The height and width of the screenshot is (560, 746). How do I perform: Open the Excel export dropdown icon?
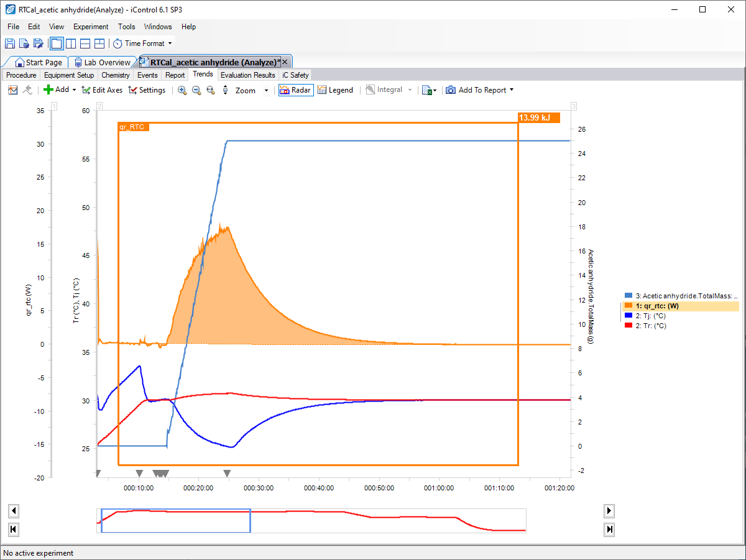pos(429,90)
